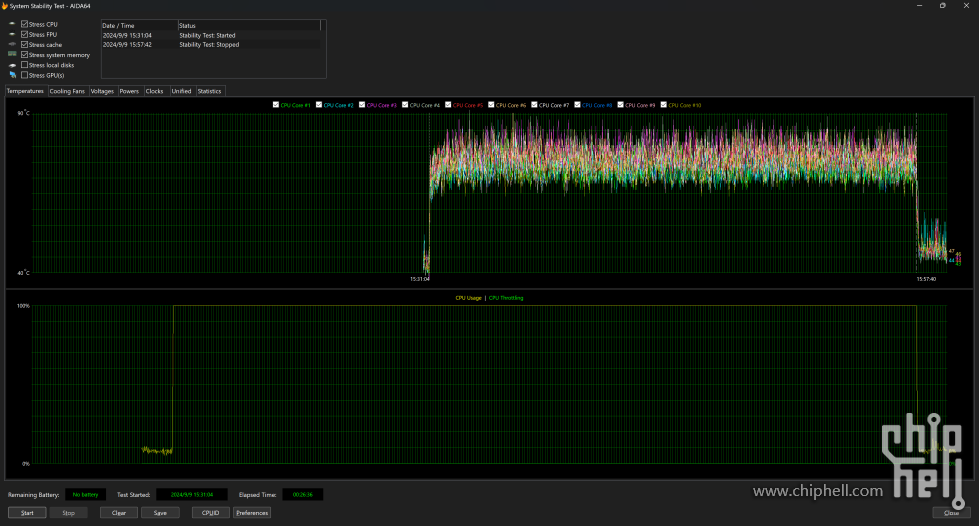
Task: Toggle the CPU Core #6 checkbox
Action: pyautogui.click(x=491, y=105)
